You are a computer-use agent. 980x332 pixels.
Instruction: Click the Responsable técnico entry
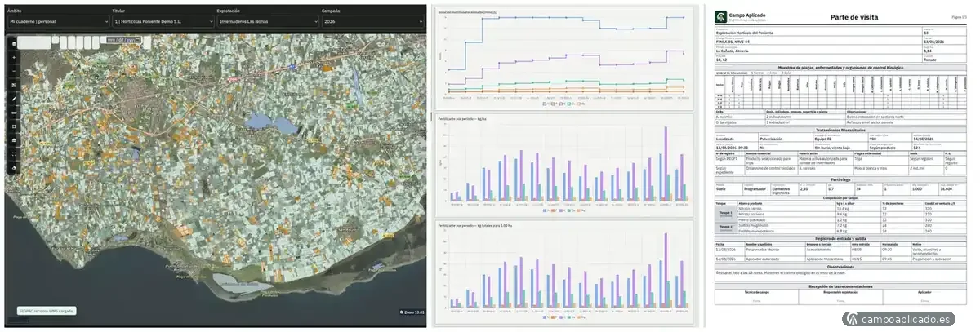(x=763, y=250)
